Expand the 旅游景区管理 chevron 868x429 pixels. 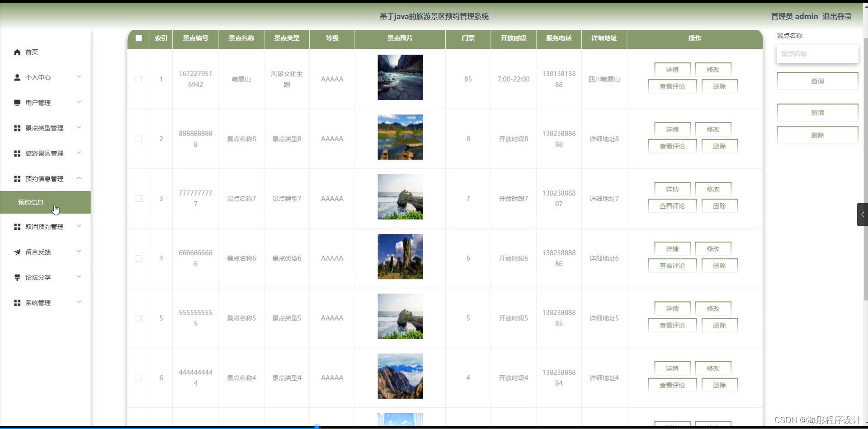(79, 153)
